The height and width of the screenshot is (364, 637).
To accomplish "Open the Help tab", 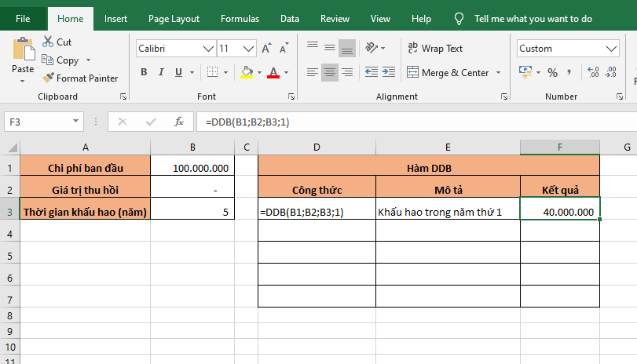I will (421, 19).
